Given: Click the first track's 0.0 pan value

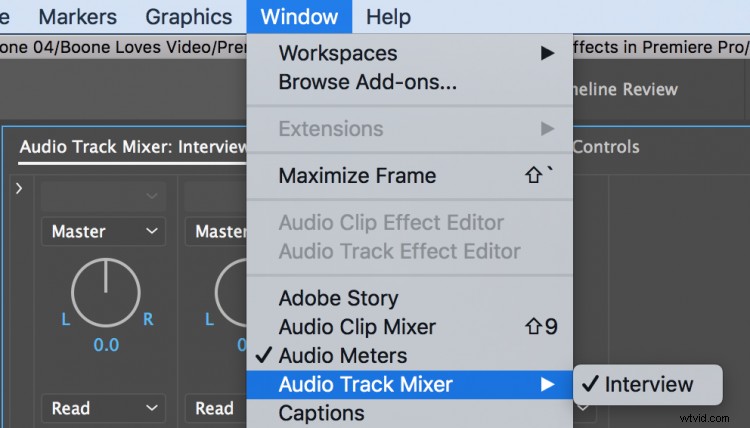Looking at the screenshot, I should (x=106, y=345).
